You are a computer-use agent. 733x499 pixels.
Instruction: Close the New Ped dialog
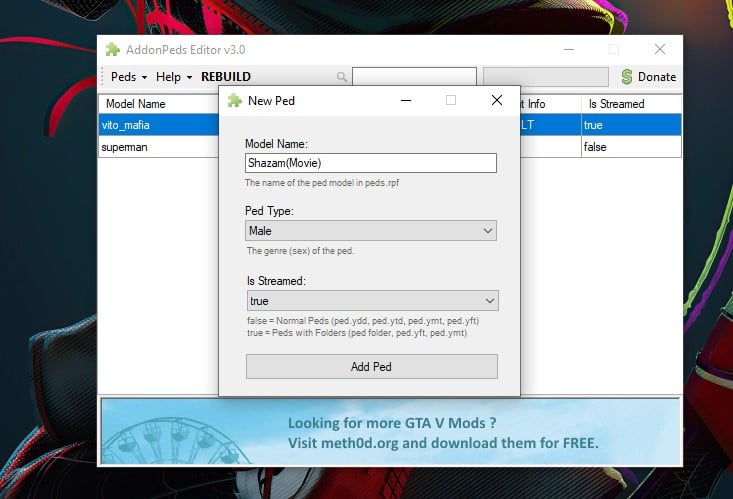click(497, 100)
